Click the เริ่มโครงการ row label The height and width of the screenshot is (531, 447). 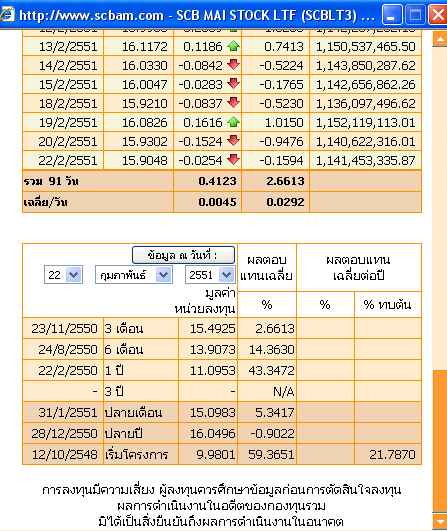coord(136,454)
